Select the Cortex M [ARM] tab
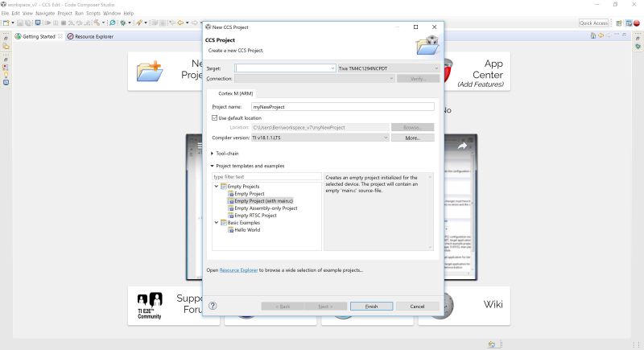Viewport: 644px width, 350px height. point(235,93)
